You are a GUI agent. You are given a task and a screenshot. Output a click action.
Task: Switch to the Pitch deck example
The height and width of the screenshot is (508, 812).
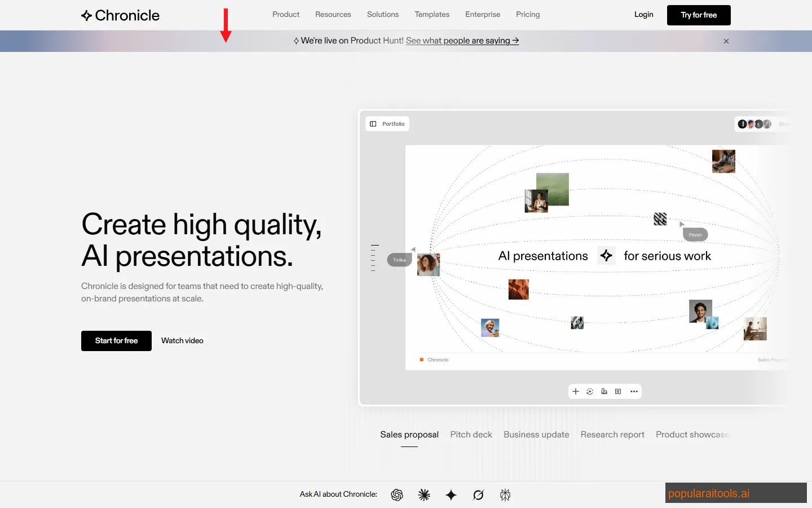point(471,435)
